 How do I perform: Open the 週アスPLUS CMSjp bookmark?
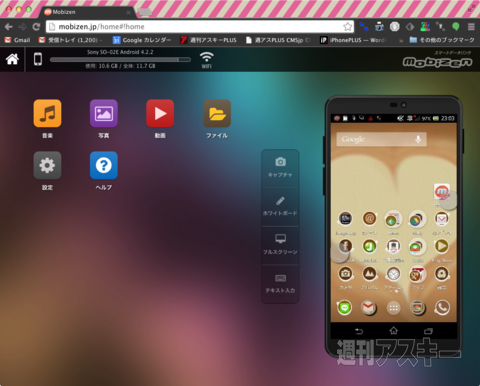(x=278, y=40)
